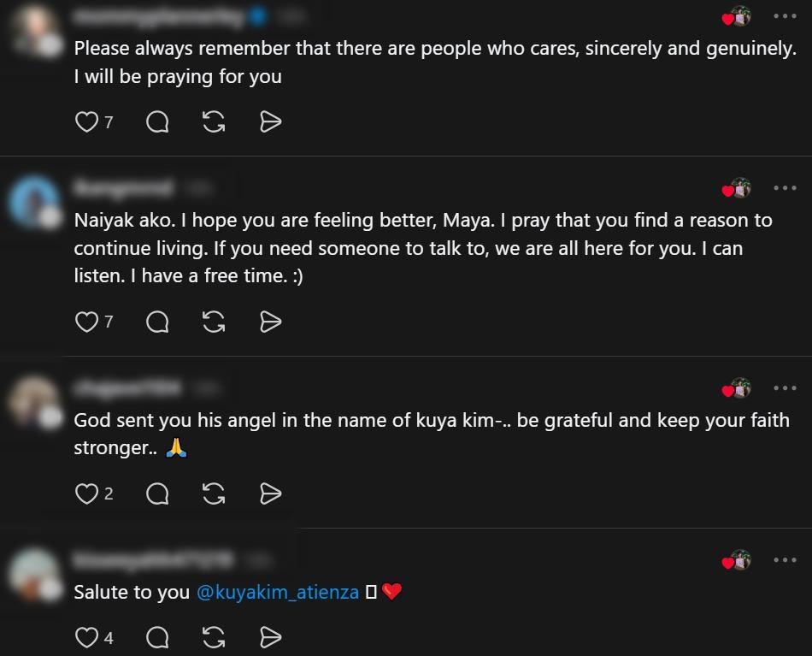Reply to the 'God sent you his angel' comment
This screenshot has height=656, width=812.
coord(157,493)
